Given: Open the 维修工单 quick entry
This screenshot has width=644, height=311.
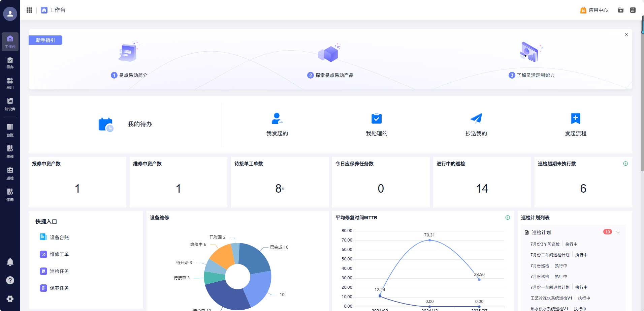Looking at the screenshot, I should pyautogui.click(x=59, y=254).
